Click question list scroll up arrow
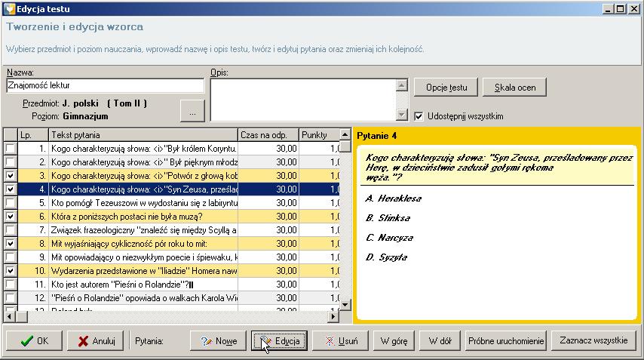This screenshot has height=360, width=644. click(345, 134)
